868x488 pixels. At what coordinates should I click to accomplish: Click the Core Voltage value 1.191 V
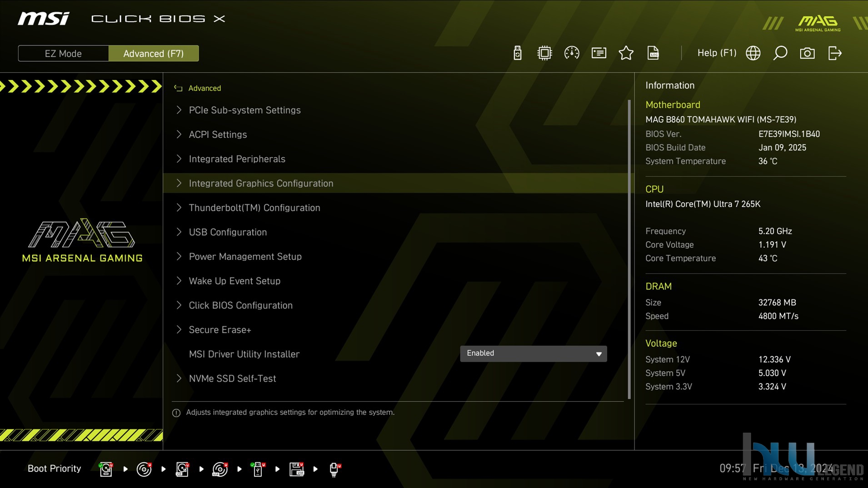(x=772, y=245)
